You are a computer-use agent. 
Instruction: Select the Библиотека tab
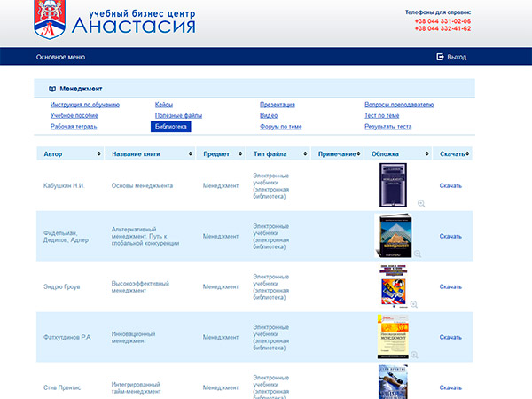[171, 127]
